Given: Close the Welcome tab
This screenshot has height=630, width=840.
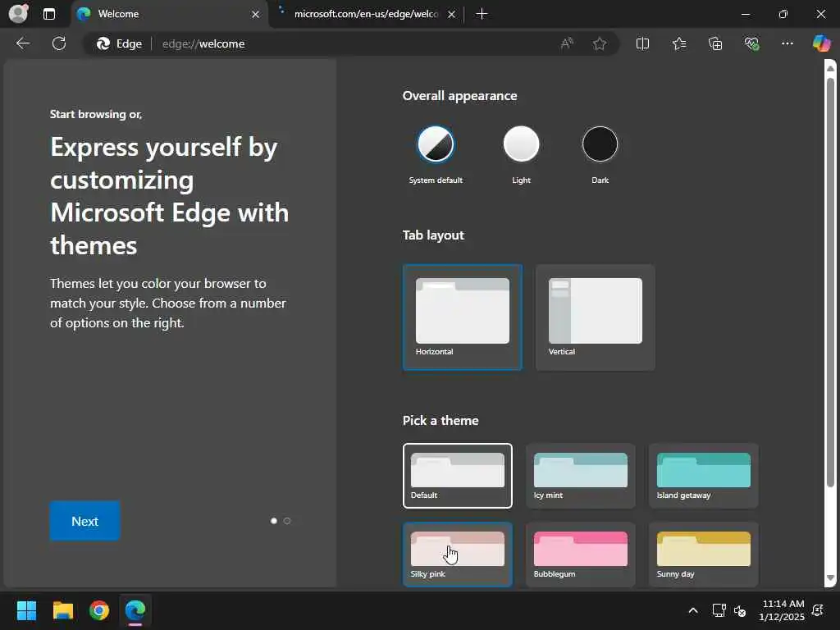Looking at the screenshot, I should [256, 15].
